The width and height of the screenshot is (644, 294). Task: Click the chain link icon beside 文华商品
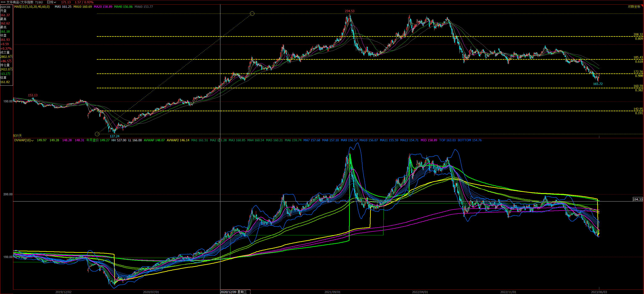point(3,2)
